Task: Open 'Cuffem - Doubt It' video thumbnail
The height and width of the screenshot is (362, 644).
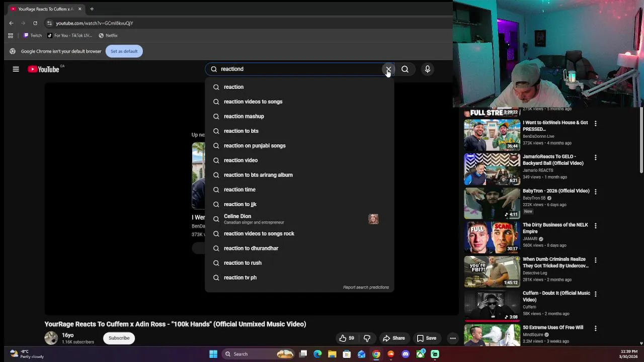Action: (x=492, y=306)
